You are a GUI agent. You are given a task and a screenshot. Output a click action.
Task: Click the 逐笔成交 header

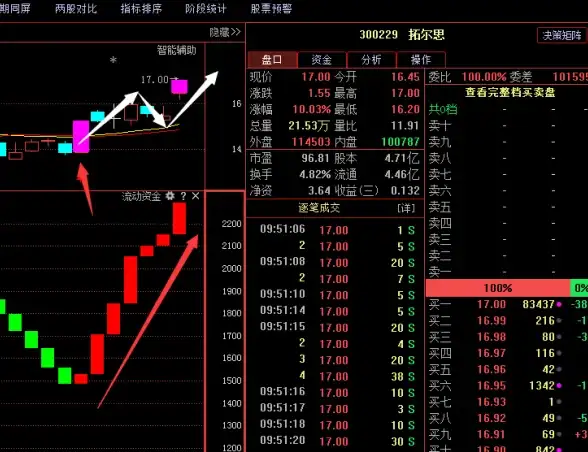319,208
